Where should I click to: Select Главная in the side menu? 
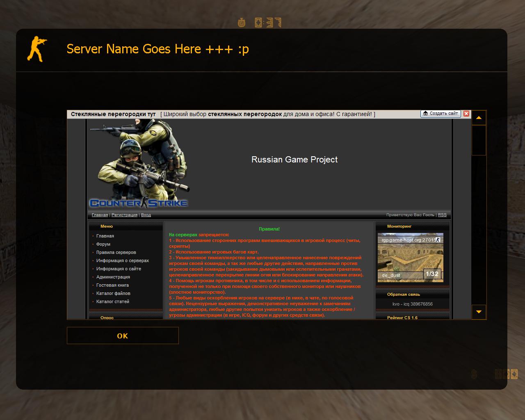(x=105, y=236)
